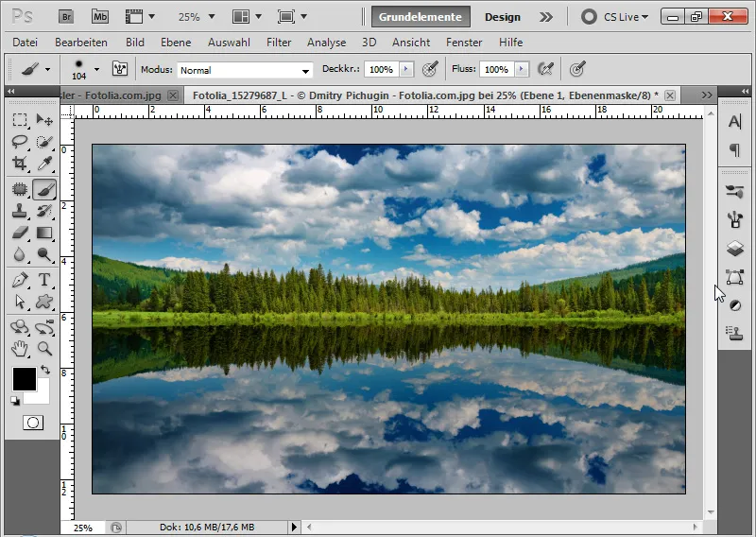756x537 pixels.
Task: Open the Fluss flow slider arrow
Action: pos(522,69)
